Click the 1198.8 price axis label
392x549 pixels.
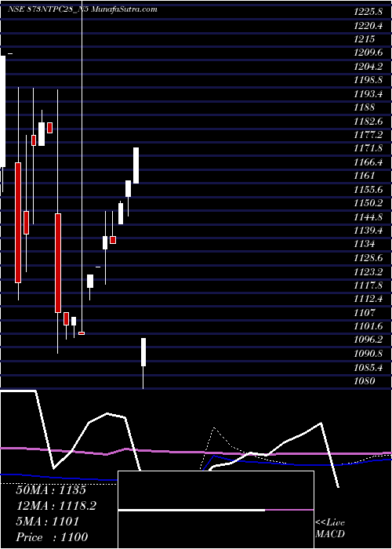(x=368, y=80)
